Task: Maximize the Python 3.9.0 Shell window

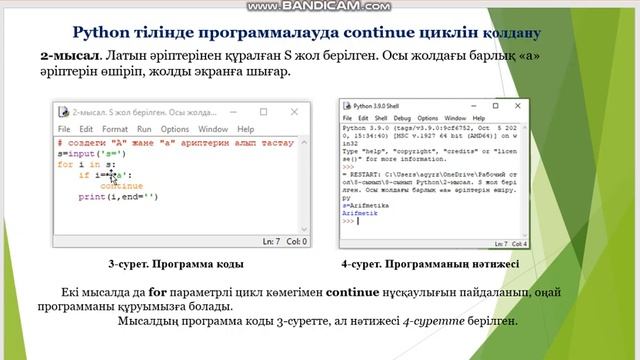Action: 496,106
